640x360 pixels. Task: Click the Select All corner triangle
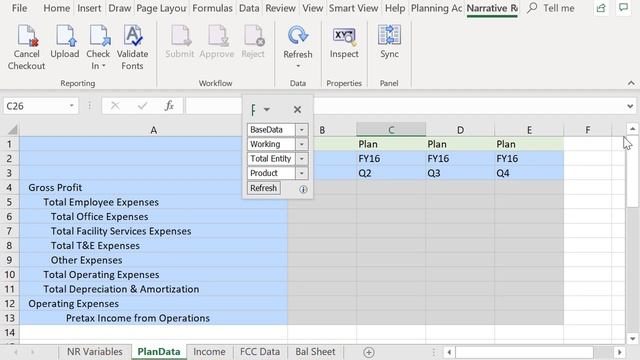click(x=13, y=130)
